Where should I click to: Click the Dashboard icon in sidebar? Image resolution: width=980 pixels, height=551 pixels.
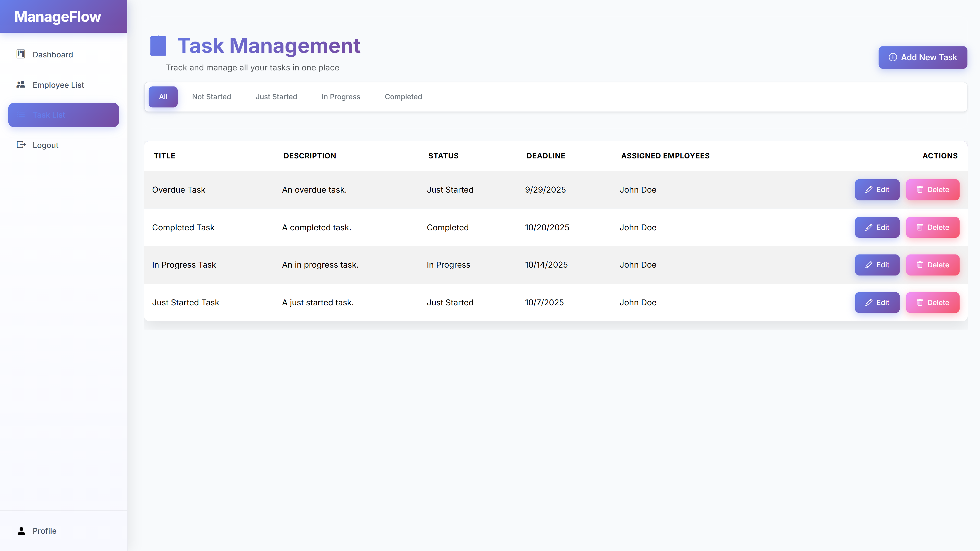pos(21,54)
